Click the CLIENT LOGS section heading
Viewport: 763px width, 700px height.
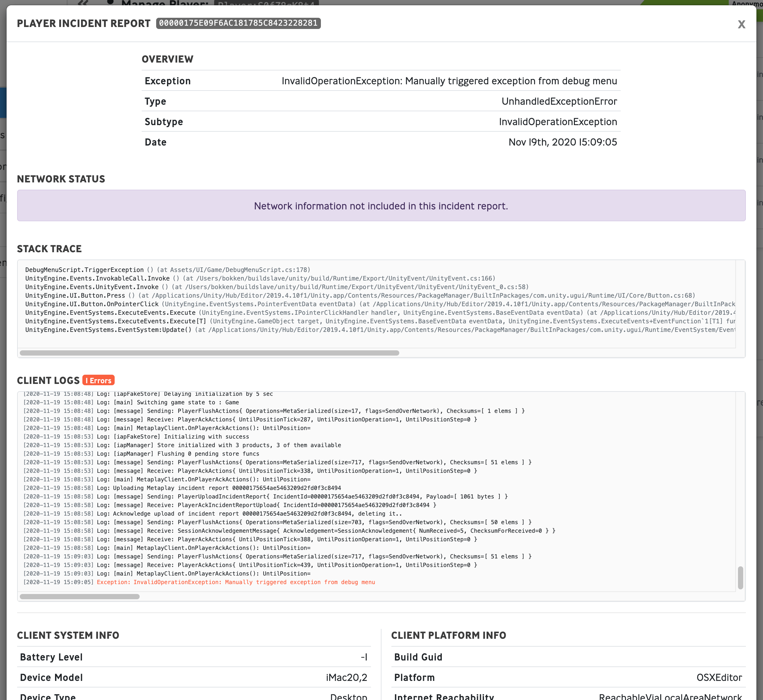pos(48,380)
